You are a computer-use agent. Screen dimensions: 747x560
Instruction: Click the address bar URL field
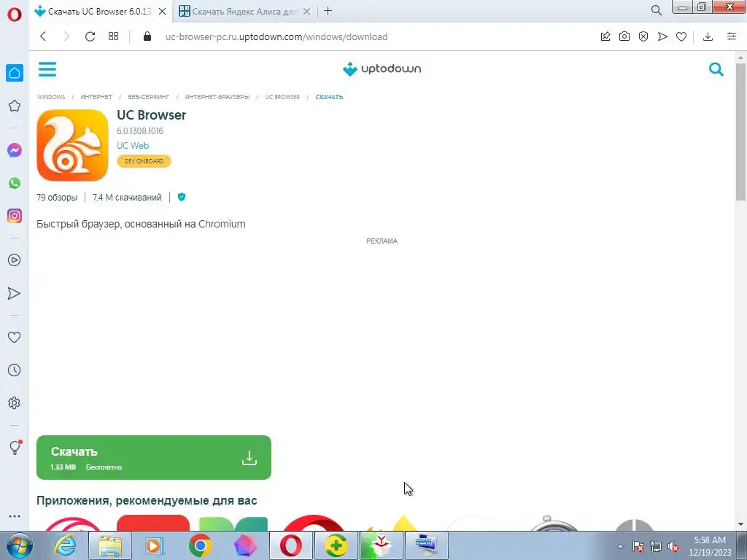point(276,36)
